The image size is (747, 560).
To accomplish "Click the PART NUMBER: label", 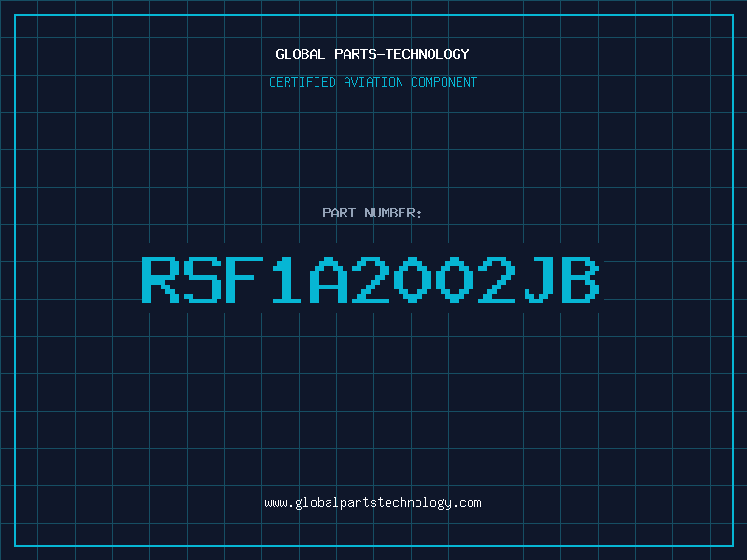I will tap(372, 213).
